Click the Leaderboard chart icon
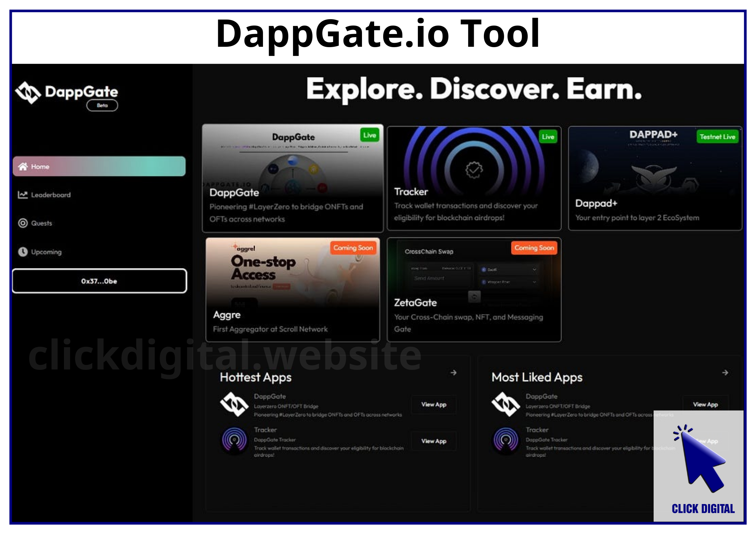The image size is (756, 534). [x=23, y=194]
